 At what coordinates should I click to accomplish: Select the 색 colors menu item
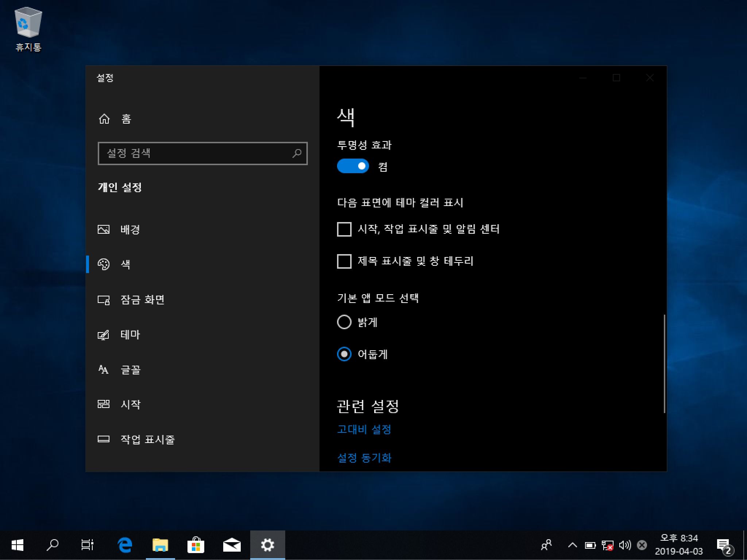point(125,264)
